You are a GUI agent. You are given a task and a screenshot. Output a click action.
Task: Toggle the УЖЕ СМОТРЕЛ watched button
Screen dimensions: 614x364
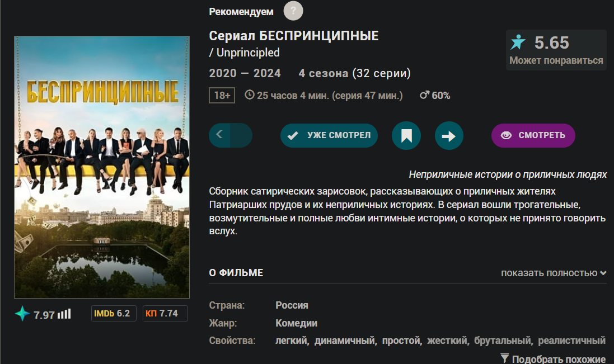[329, 136]
